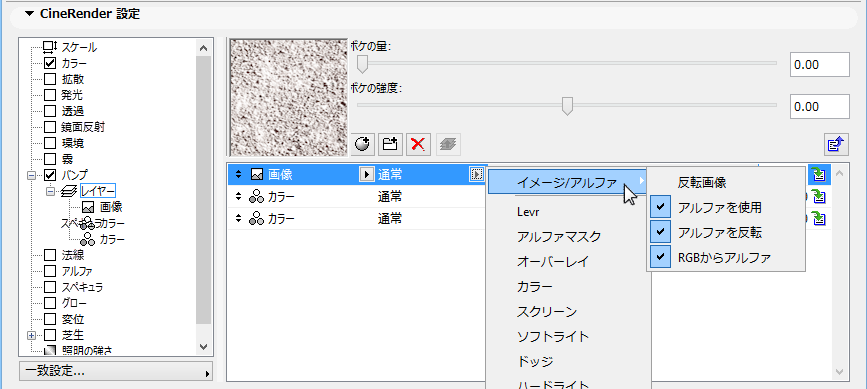Click the 画像 image icon in tree
Viewport: 867px width, 389px height.
click(x=88, y=207)
